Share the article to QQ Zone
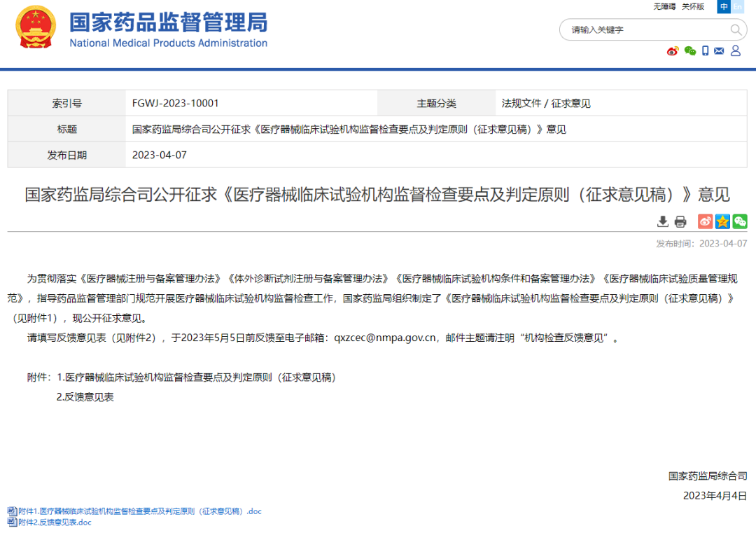This screenshot has height=533, width=756. 722,221
